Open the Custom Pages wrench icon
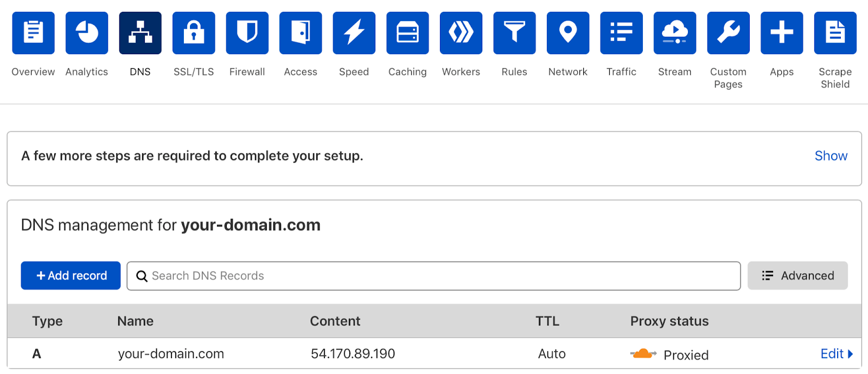Screen dimensions: 868x374 (x=729, y=33)
